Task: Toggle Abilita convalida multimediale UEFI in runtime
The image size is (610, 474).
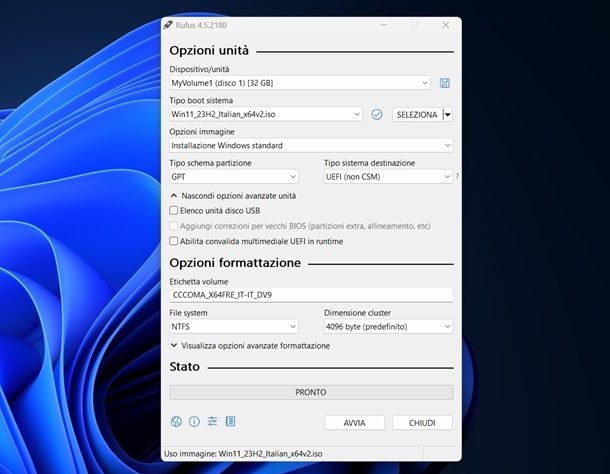Action: pyautogui.click(x=174, y=241)
